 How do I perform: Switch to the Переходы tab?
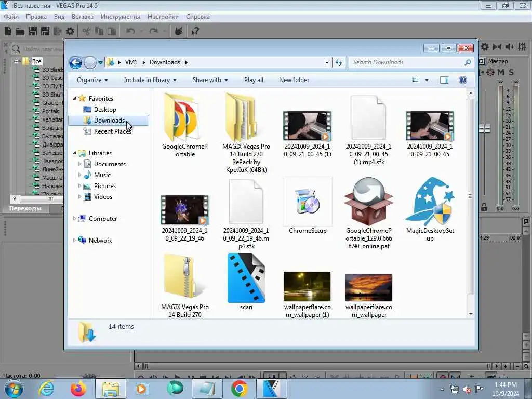(25, 208)
